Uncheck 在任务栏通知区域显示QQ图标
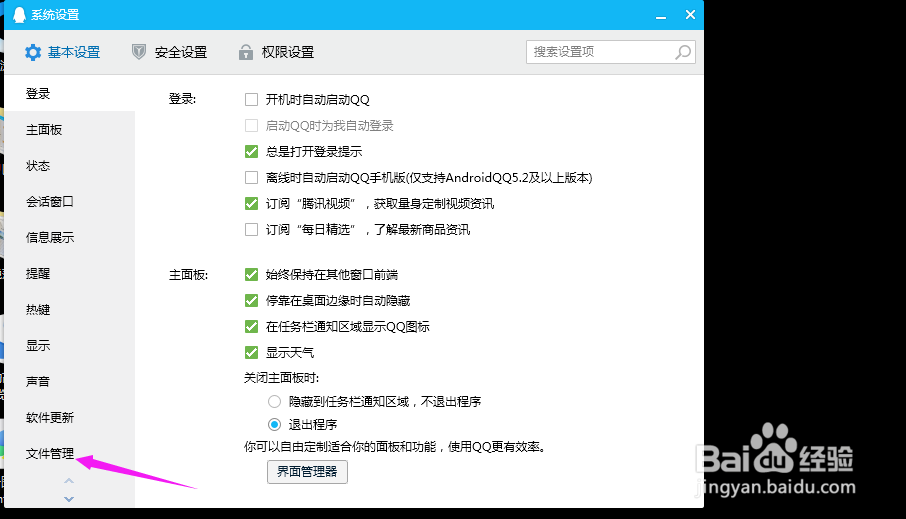 pyautogui.click(x=251, y=327)
